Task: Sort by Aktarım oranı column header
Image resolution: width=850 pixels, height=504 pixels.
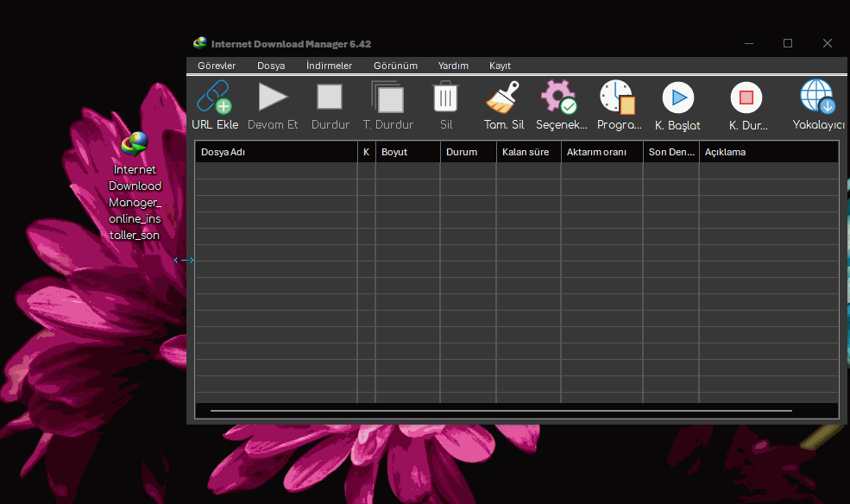Action: coord(602,152)
